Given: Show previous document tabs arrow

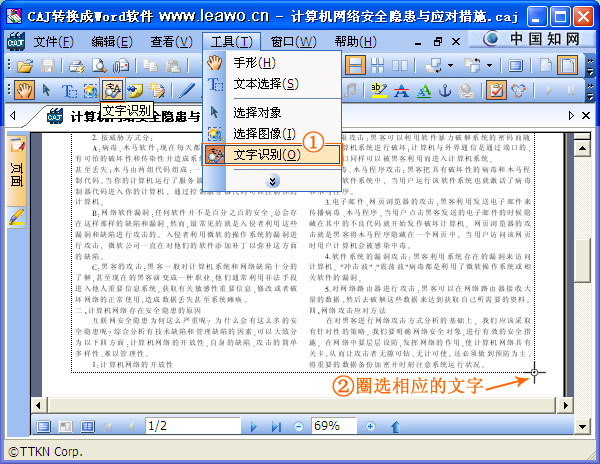Looking at the screenshot, I should 13,116.
